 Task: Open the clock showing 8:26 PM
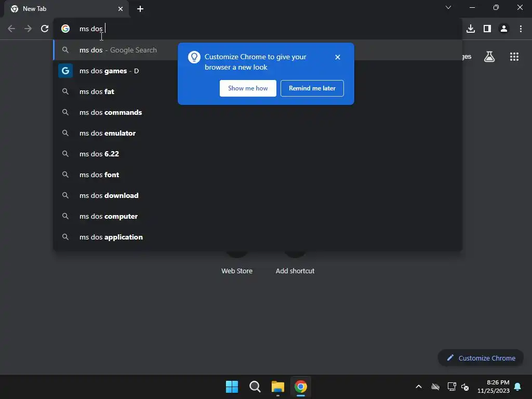pyautogui.click(x=494, y=387)
